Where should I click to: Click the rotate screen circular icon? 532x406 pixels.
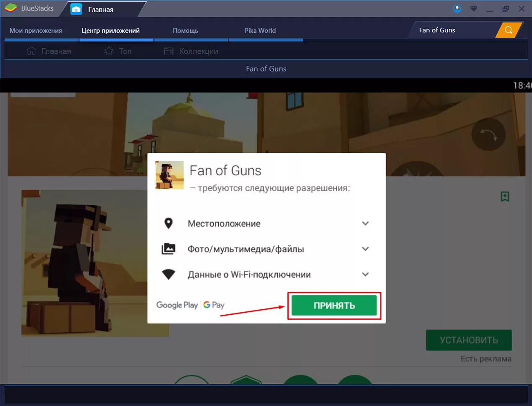click(x=488, y=134)
